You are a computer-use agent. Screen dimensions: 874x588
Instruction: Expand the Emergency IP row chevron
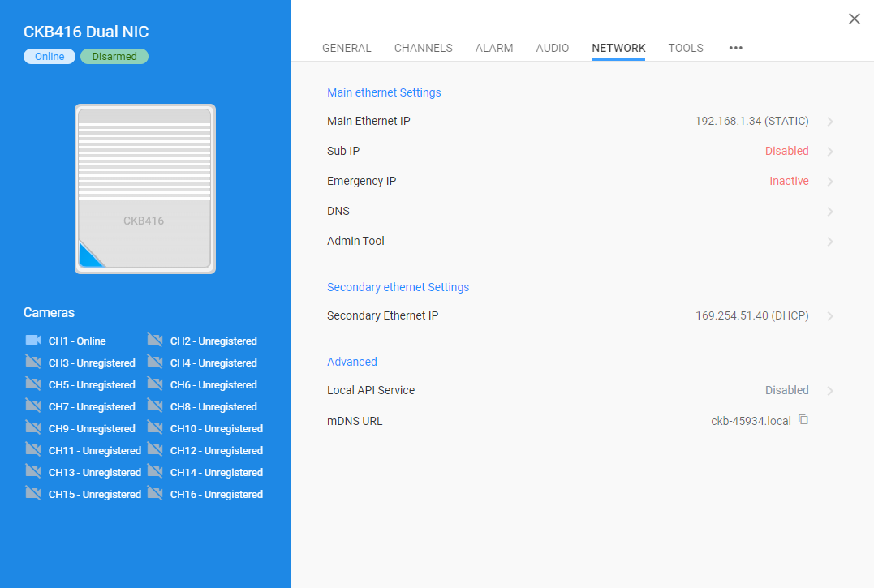[x=830, y=182]
